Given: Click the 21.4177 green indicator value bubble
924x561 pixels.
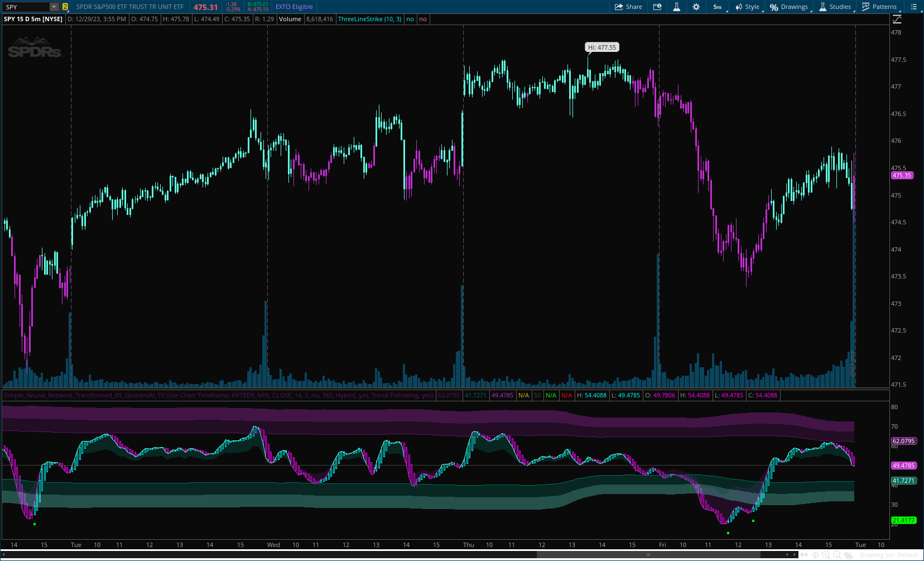Looking at the screenshot, I should [903, 520].
